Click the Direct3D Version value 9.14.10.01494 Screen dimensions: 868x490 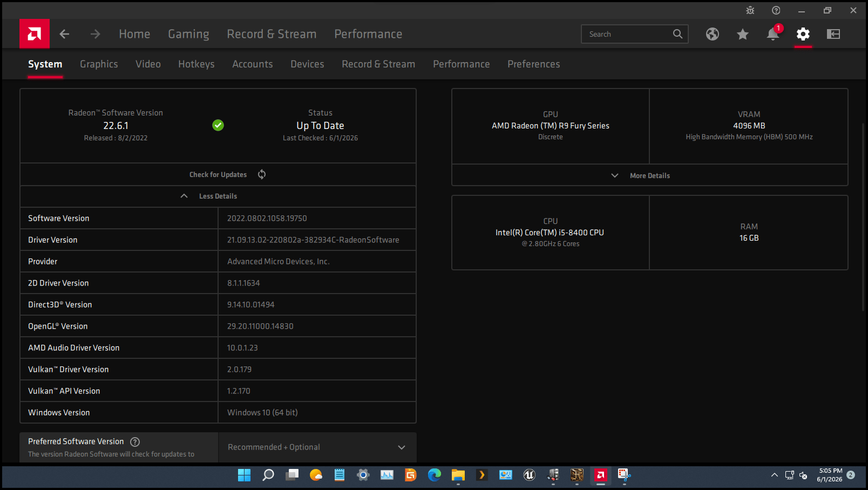[x=250, y=305]
